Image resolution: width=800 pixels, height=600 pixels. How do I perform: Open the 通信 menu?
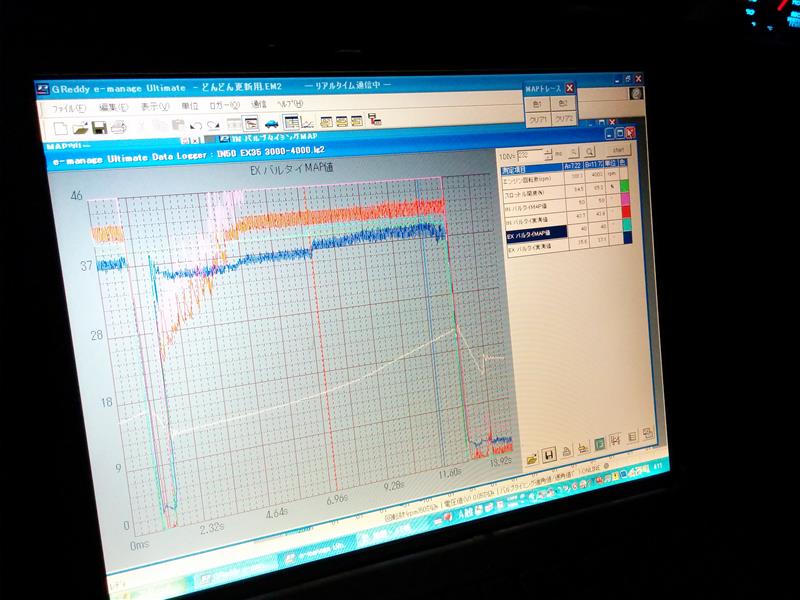coord(259,104)
